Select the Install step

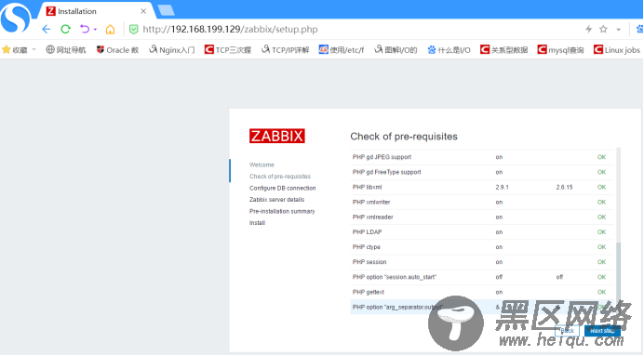[257, 223]
